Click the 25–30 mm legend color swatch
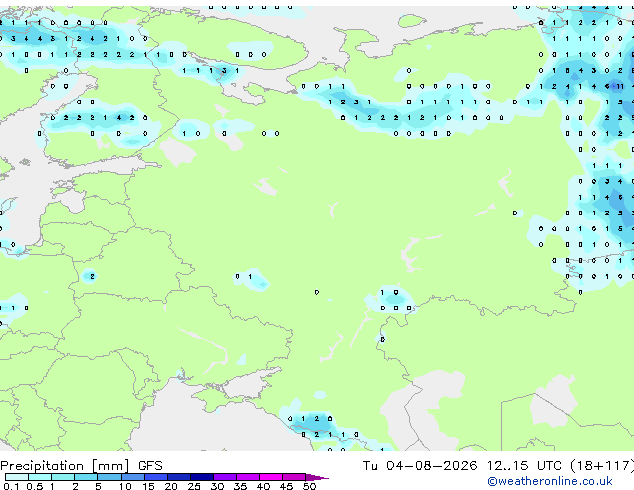This screenshot has width=634, height=490. (202, 477)
